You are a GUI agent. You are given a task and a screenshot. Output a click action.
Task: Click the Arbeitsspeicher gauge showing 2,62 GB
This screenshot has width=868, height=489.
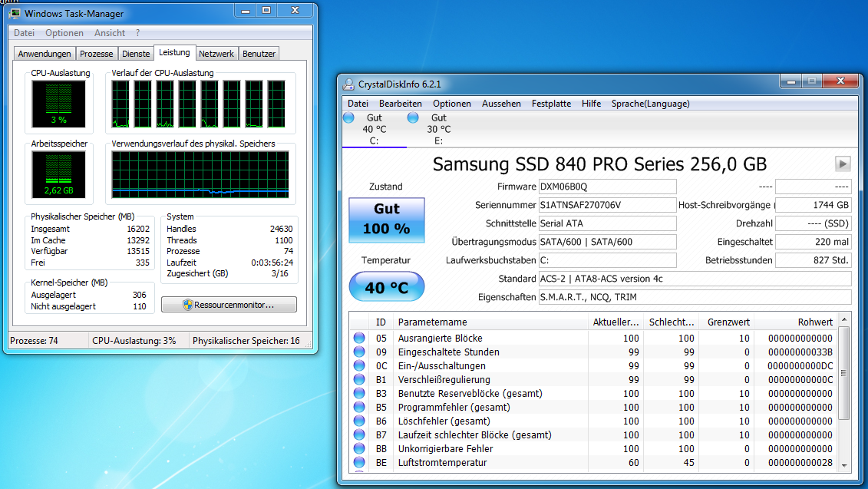click(x=58, y=175)
